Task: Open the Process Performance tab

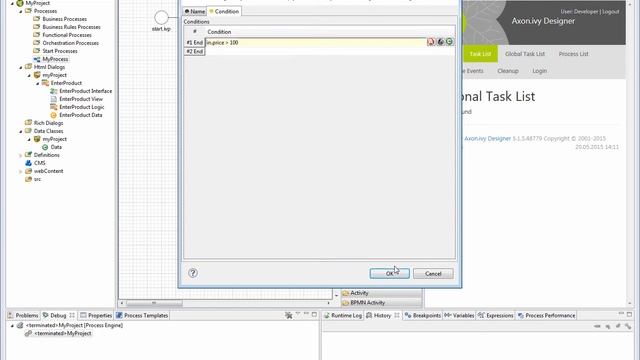Action: [546, 316]
